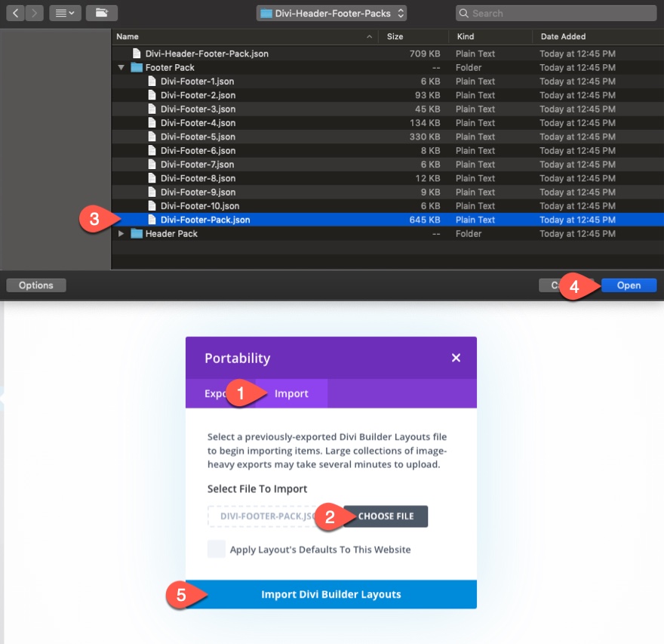Select Divi-Footer-2.json file
This screenshot has width=664, height=644.
click(x=388, y=95)
